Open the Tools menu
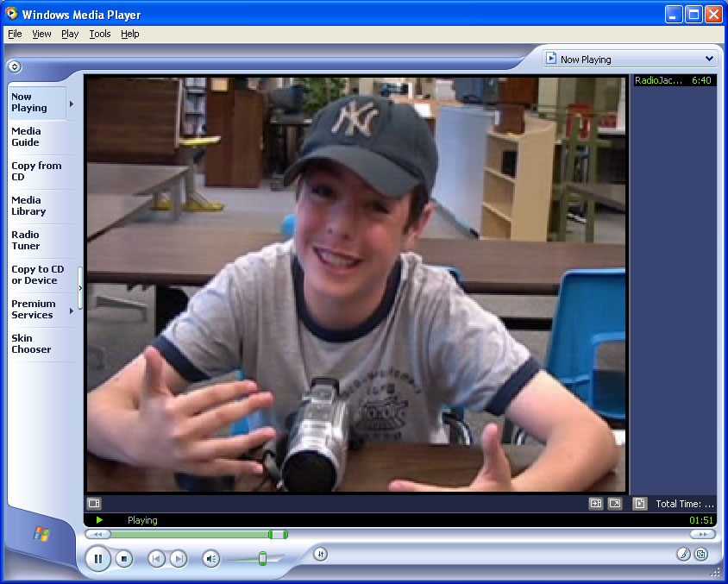This screenshot has height=584, width=728. [100, 34]
